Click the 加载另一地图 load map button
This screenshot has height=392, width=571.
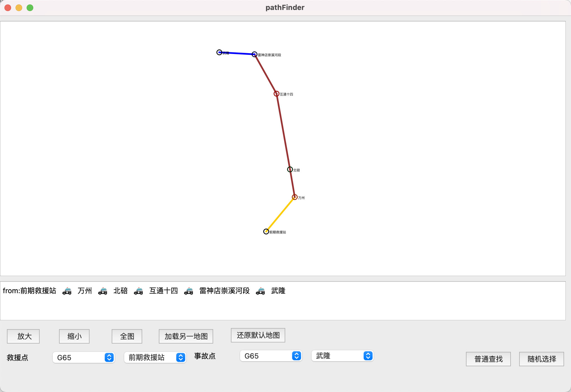185,336
